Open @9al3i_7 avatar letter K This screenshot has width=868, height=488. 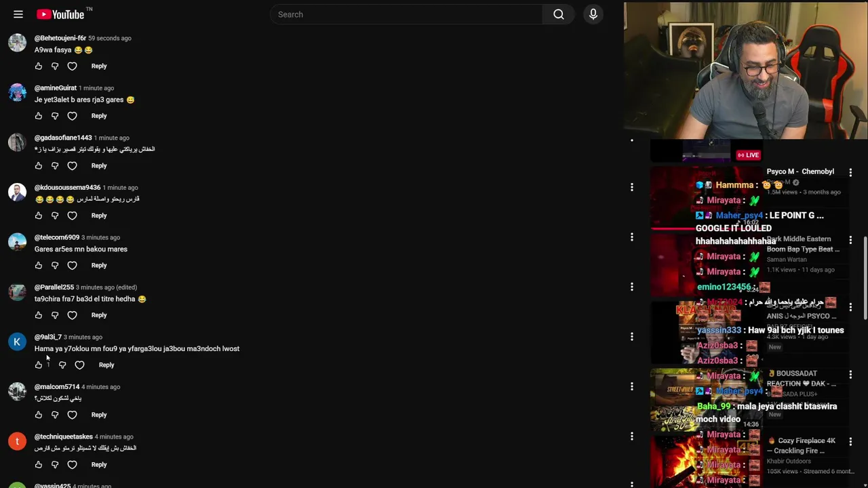tap(17, 342)
